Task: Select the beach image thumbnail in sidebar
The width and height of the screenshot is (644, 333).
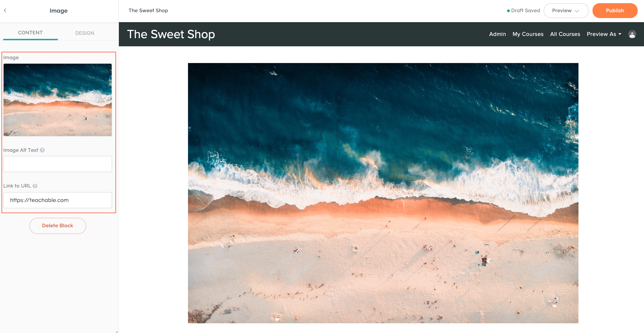Action: point(57,100)
